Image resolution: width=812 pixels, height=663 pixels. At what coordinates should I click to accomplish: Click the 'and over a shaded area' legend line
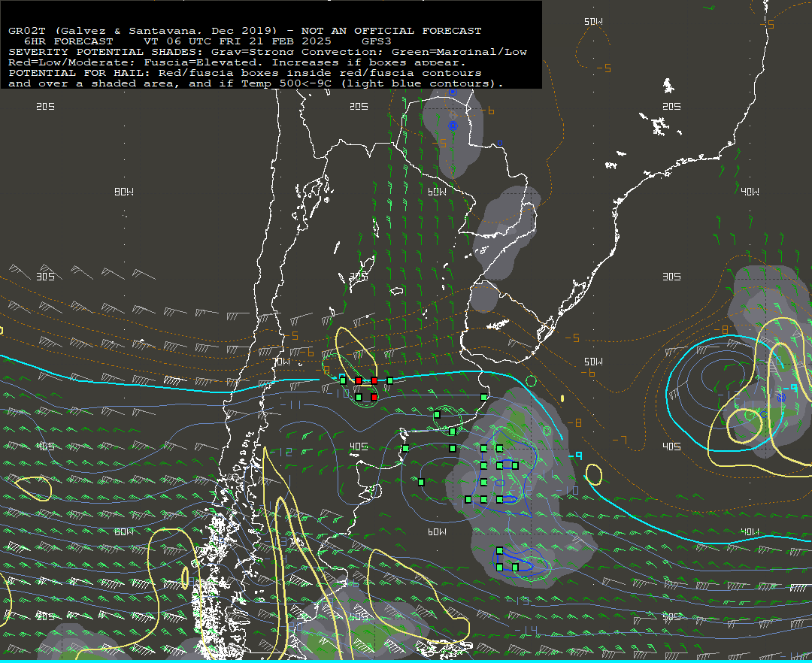point(256,83)
